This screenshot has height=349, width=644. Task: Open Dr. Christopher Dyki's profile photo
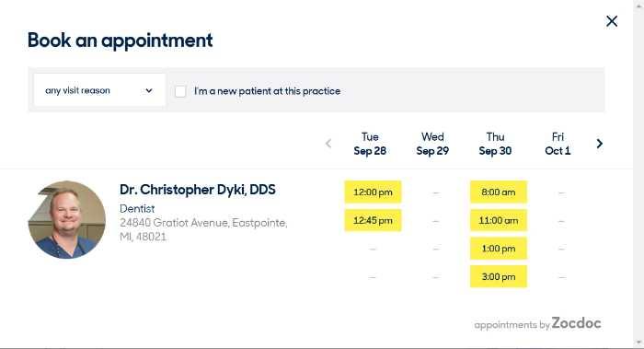tap(67, 219)
